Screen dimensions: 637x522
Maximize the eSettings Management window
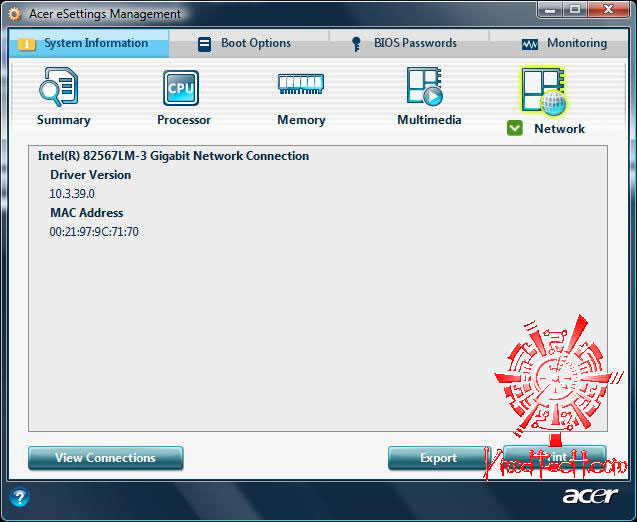coord(575,10)
